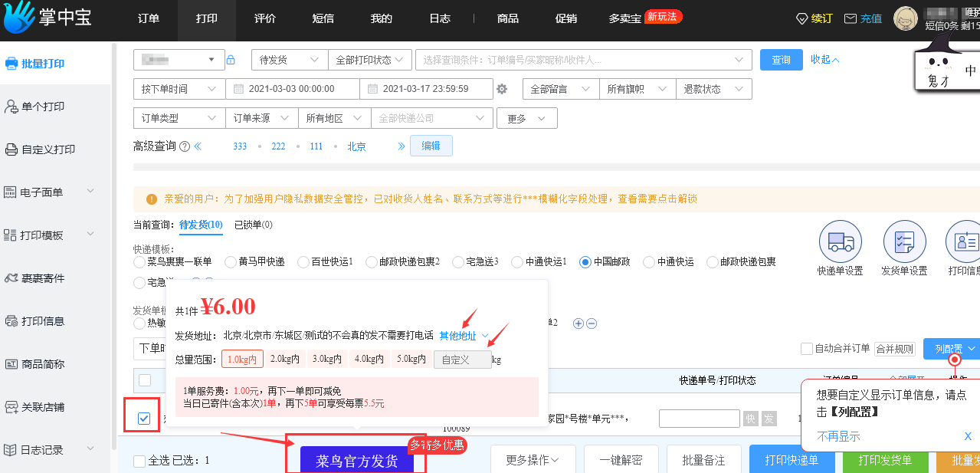
Task: Click the 发 button beside tracking number field
Action: 769,419
